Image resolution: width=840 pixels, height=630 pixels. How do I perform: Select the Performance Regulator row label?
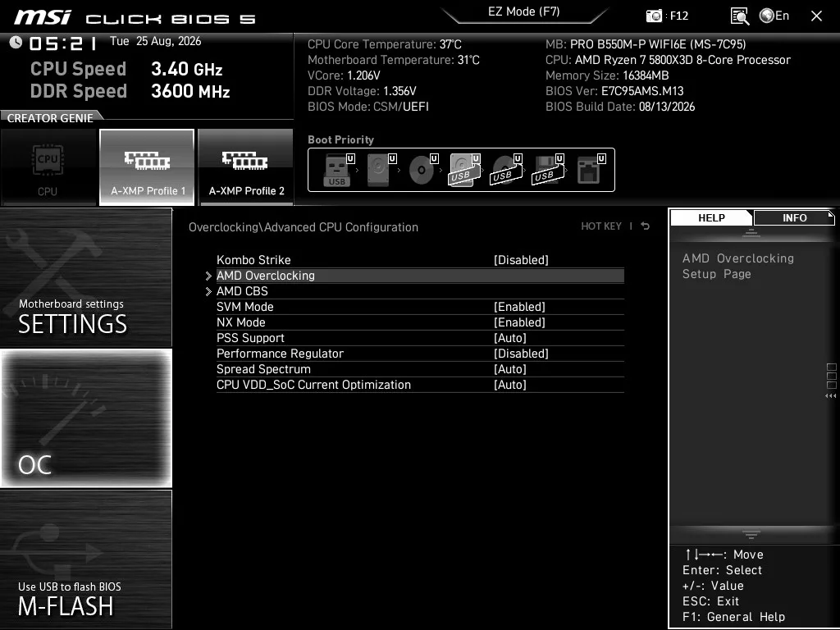point(280,353)
